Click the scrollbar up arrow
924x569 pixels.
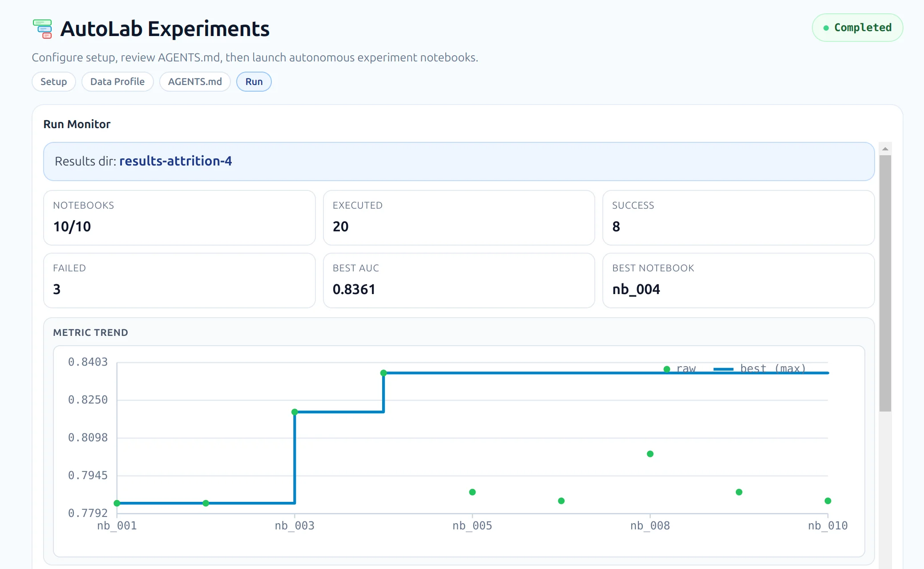tap(885, 149)
